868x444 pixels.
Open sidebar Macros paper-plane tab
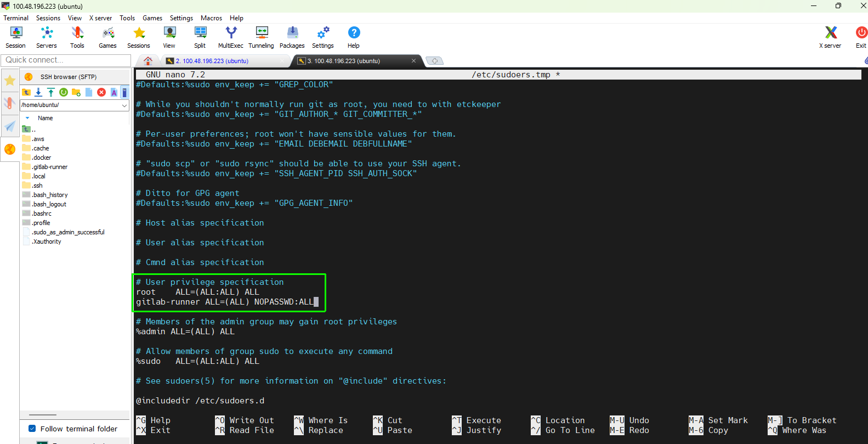click(10, 126)
